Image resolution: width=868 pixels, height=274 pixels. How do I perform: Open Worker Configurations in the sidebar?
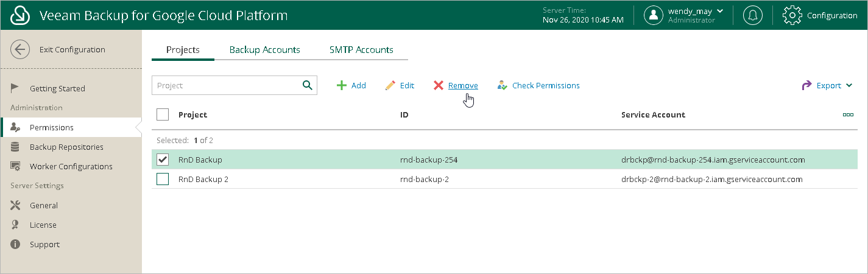click(71, 167)
